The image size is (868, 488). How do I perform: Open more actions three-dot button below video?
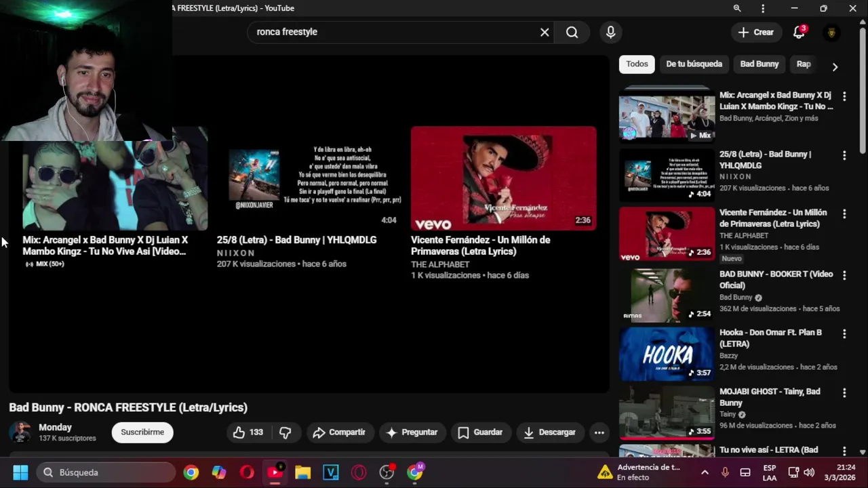point(599,432)
